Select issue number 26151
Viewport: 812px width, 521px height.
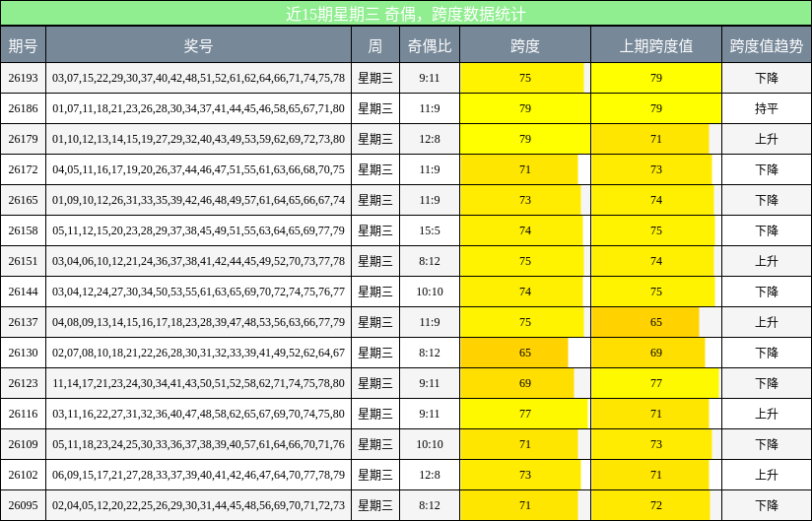pos(24,261)
